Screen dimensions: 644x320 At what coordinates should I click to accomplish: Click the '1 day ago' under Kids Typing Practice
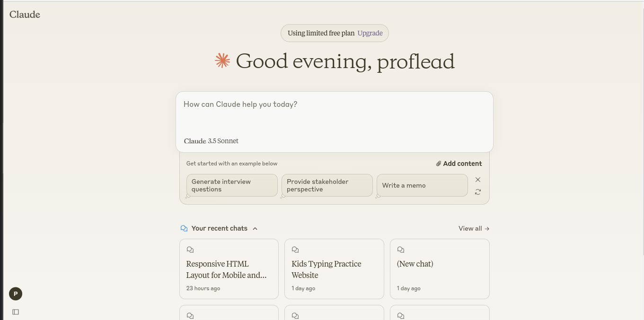[x=303, y=288]
